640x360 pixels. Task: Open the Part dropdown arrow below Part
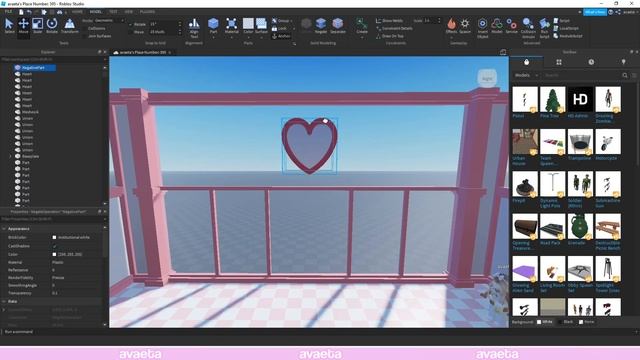(213, 37)
